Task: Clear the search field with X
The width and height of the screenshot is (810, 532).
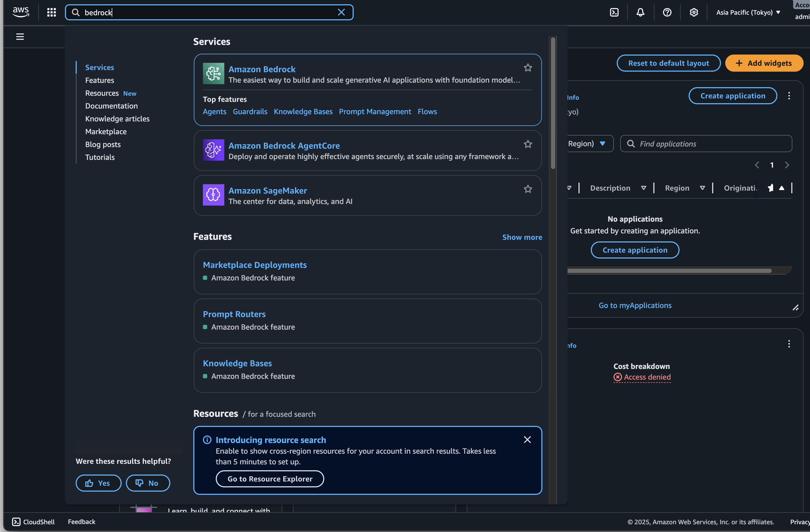Action: [x=341, y=13]
